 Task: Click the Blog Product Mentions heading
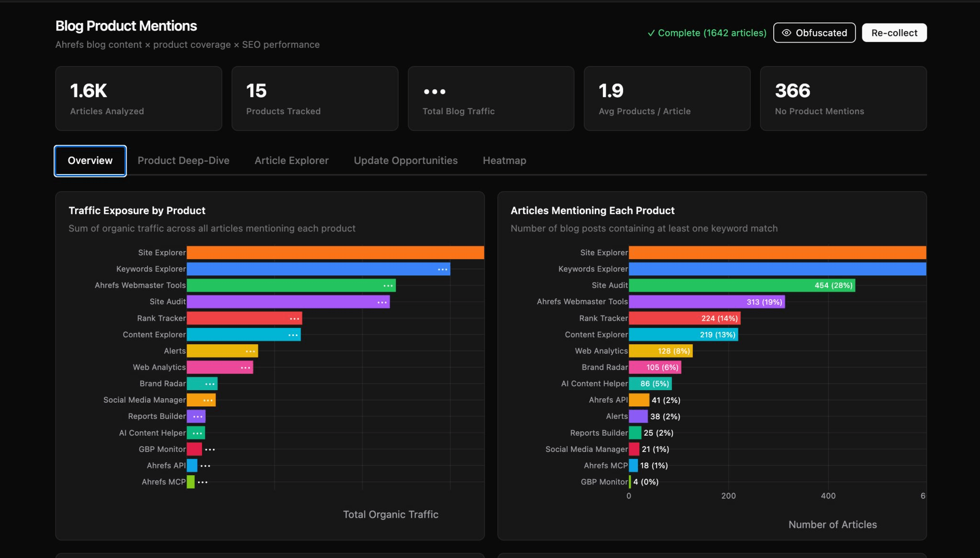(126, 26)
